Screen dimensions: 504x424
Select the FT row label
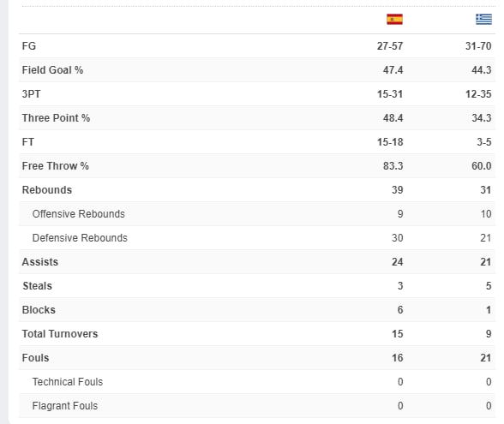pyautogui.click(x=28, y=142)
